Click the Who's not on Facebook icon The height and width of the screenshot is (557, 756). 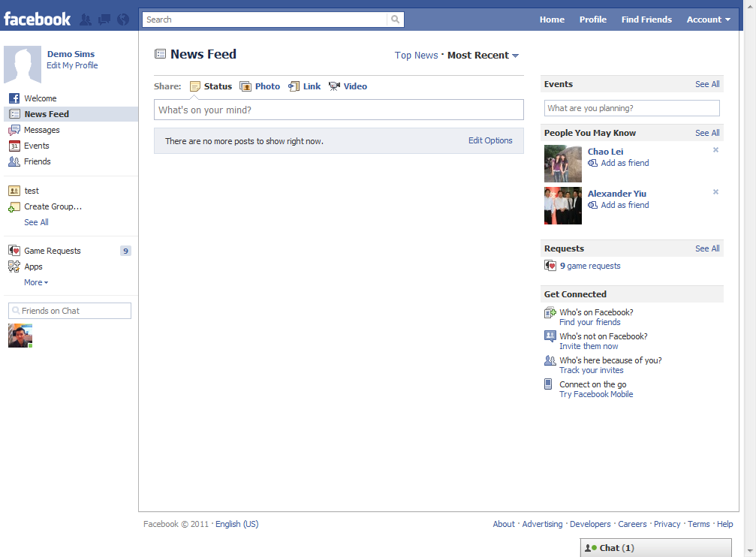click(x=550, y=336)
